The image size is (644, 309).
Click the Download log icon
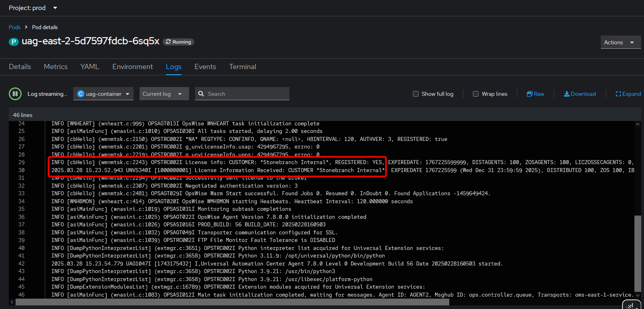point(566,94)
